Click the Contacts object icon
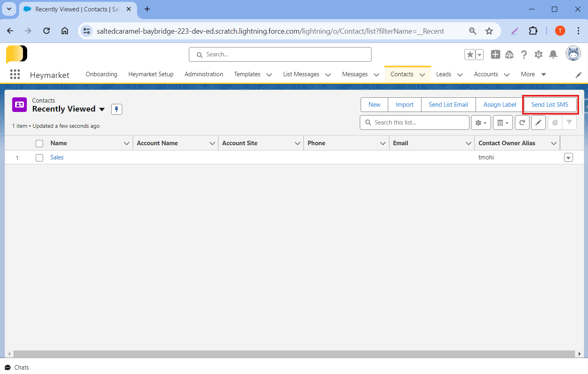This screenshot has height=374, width=588. pyautogui.click(x=19, y=105)
